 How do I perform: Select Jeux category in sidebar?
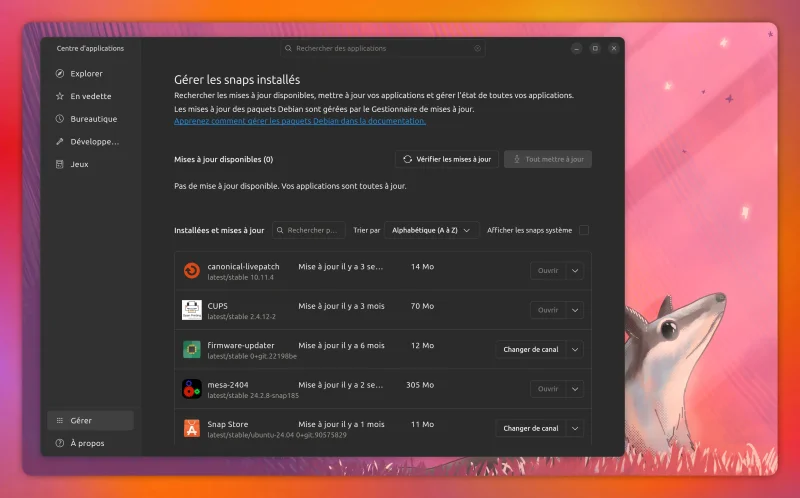[90, 164]
